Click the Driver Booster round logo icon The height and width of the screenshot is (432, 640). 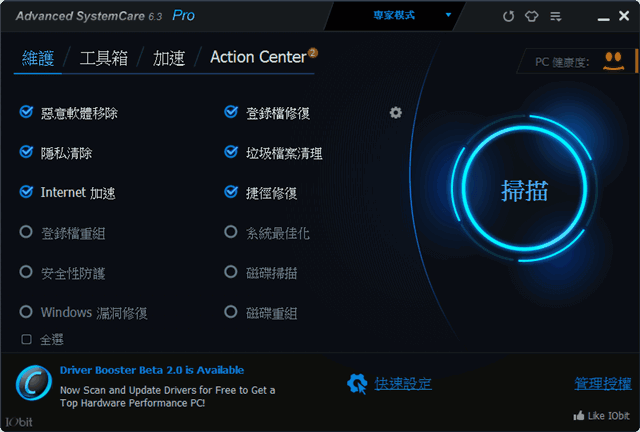point(34,383)
